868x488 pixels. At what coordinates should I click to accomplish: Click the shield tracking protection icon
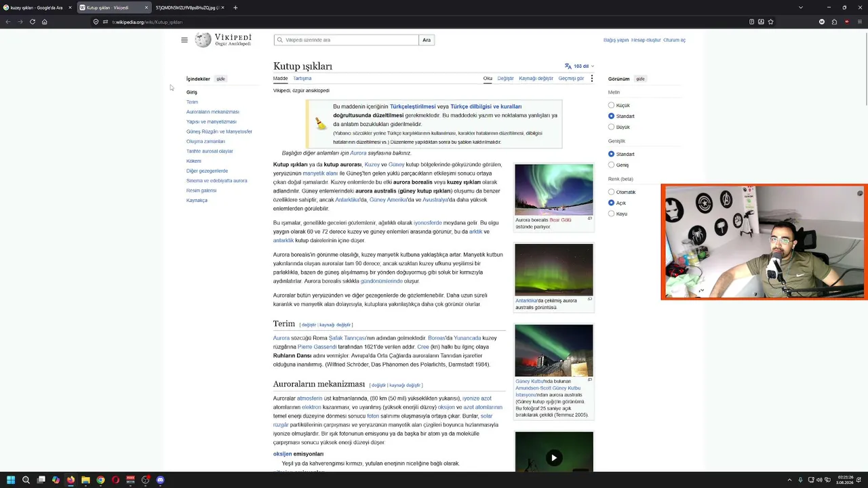click(x=96, y=22)
